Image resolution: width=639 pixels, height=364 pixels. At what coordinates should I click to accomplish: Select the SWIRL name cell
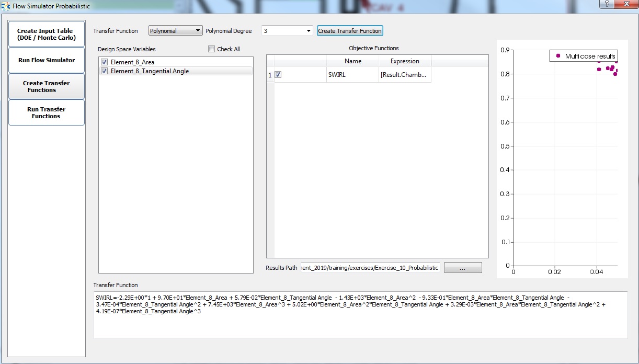pos(353,75)
